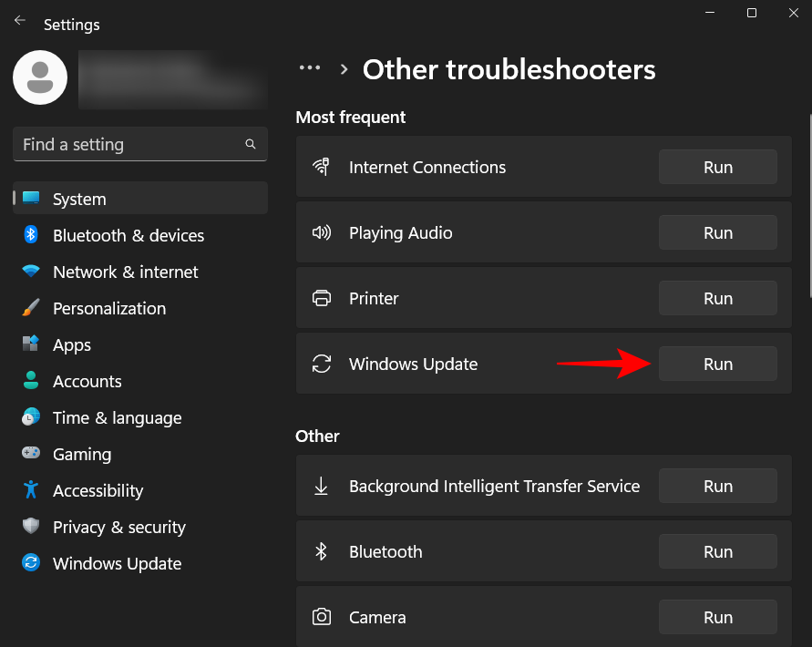Open the Apps section in the sidebar
The height and width of the screenshot is (647, 812).
coord(71,344)
